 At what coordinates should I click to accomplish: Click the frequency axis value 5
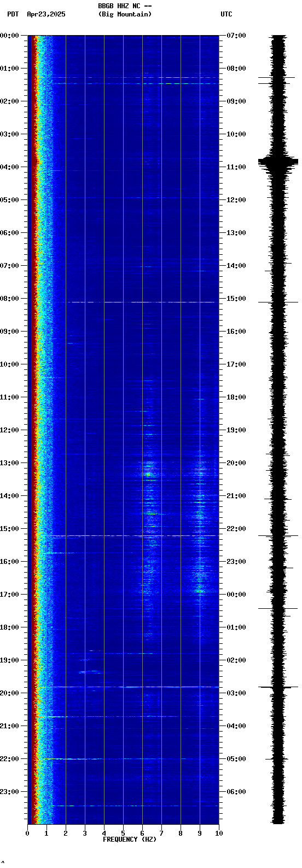(123, 833)
